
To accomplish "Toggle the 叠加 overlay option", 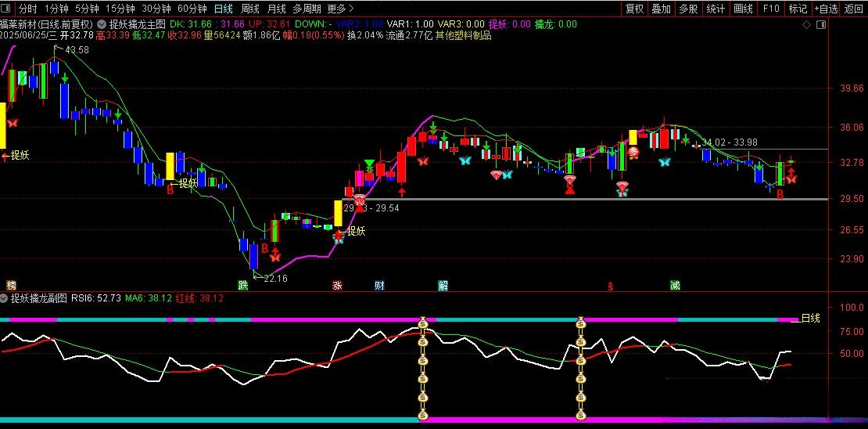I will coord(661,9).
